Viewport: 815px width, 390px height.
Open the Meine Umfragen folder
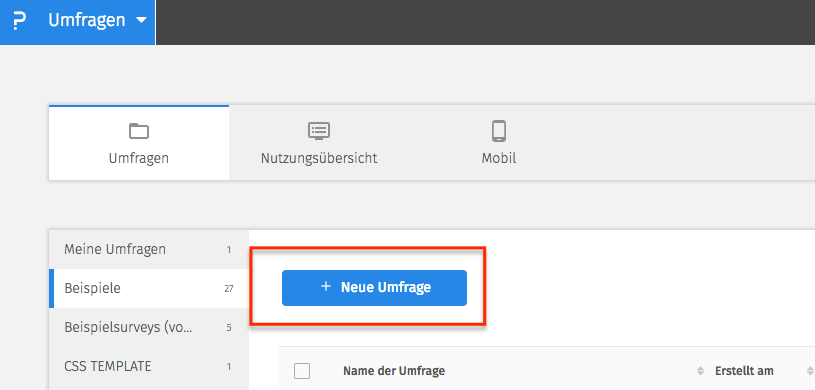point(149,250)
